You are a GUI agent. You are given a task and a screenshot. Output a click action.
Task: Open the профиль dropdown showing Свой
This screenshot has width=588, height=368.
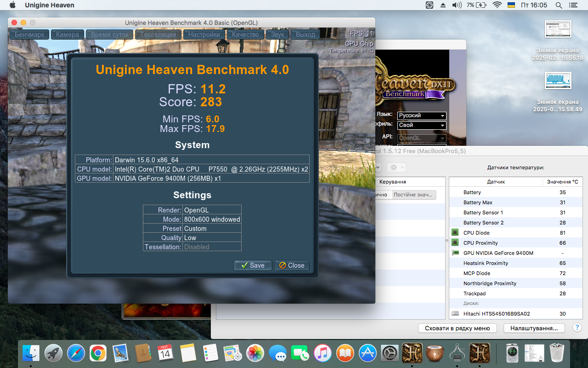coord(422,125)
